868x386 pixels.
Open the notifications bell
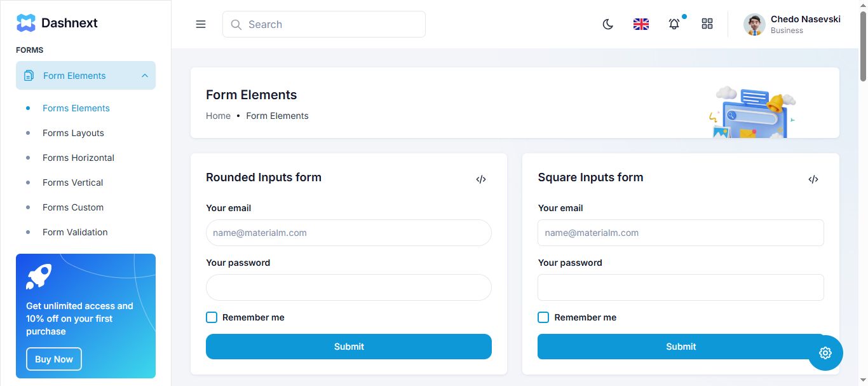[x=674, y=24]
